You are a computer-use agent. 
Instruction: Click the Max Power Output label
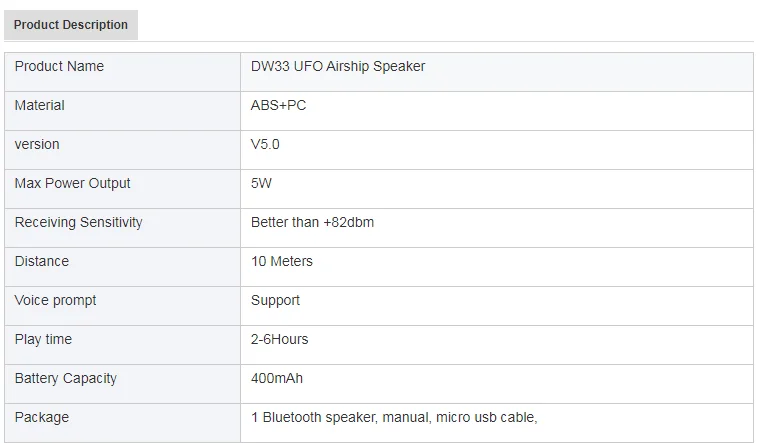[72, 184]
